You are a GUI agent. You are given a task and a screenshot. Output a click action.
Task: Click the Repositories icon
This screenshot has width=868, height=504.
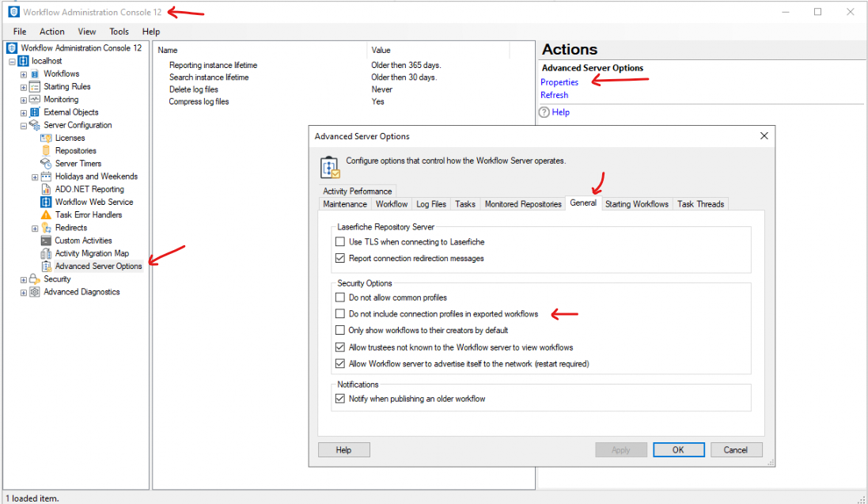coord(46,150)
